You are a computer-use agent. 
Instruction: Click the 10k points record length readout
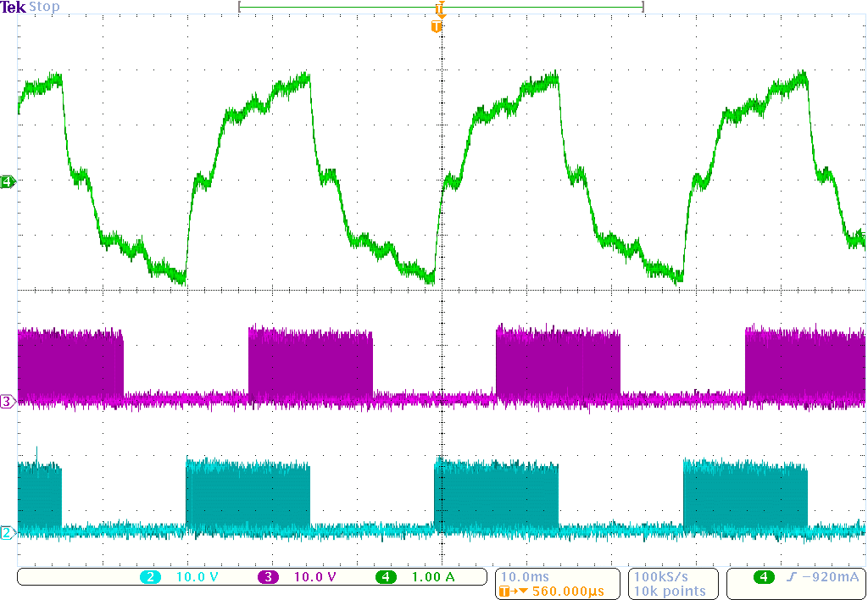[670, 591]
